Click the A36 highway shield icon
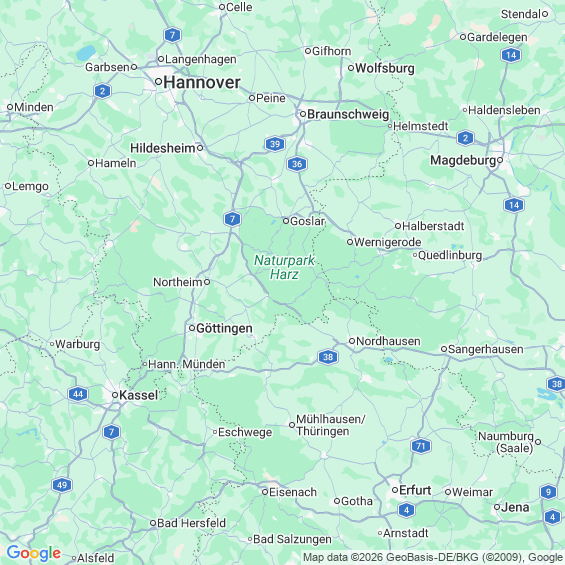 click(x=297, y=164)
